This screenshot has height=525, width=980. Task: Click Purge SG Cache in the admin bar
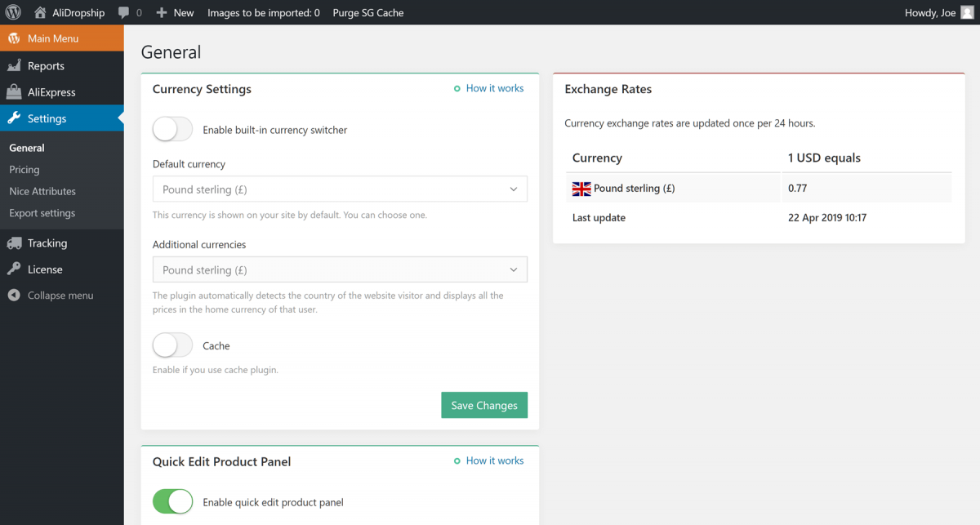pos(367,12)
